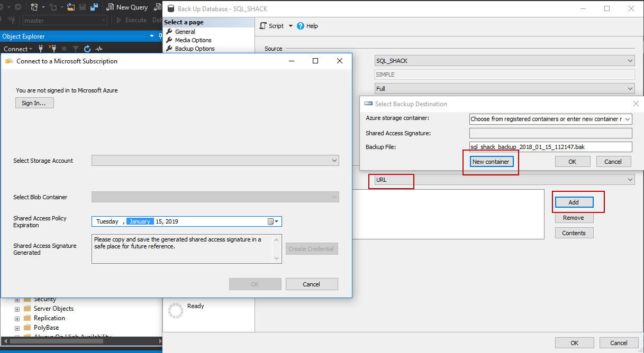Select the General page
This screenshot has width=644, height=353.
click(185, 32)
